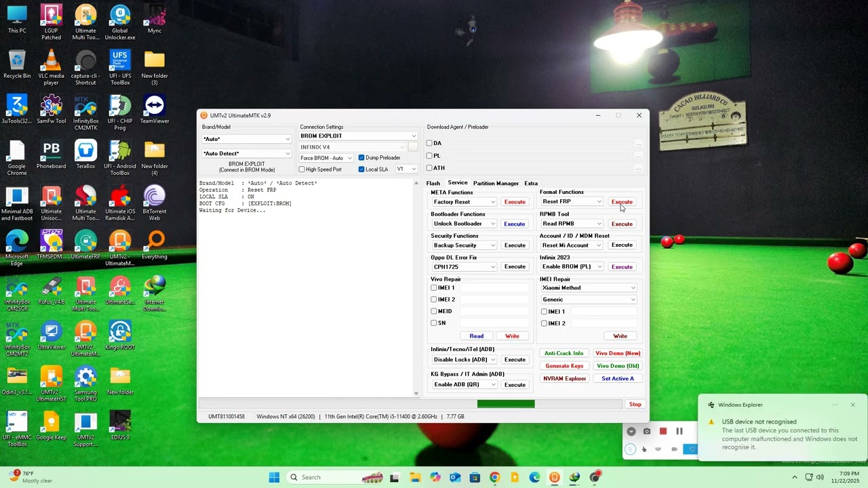
Task: Open Xiaomi Method IMEI repair dropdown
Action: click(589, 287)
